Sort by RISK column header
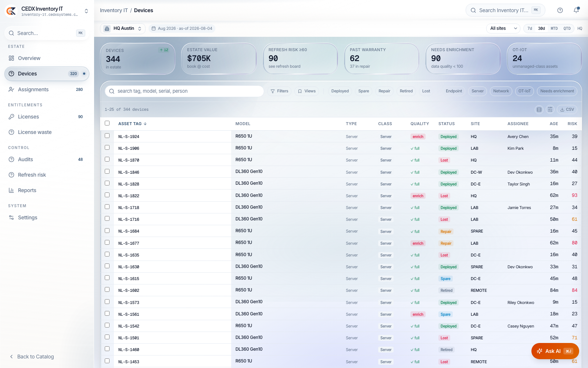This screenshot has height=368, width=588. [572, 124]
